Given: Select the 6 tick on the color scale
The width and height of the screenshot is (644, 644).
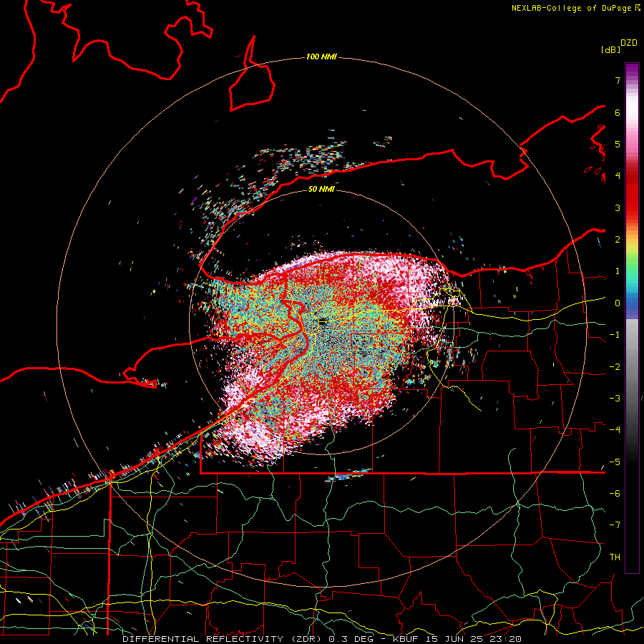Looking at the screenshot, I should [618, 112].
